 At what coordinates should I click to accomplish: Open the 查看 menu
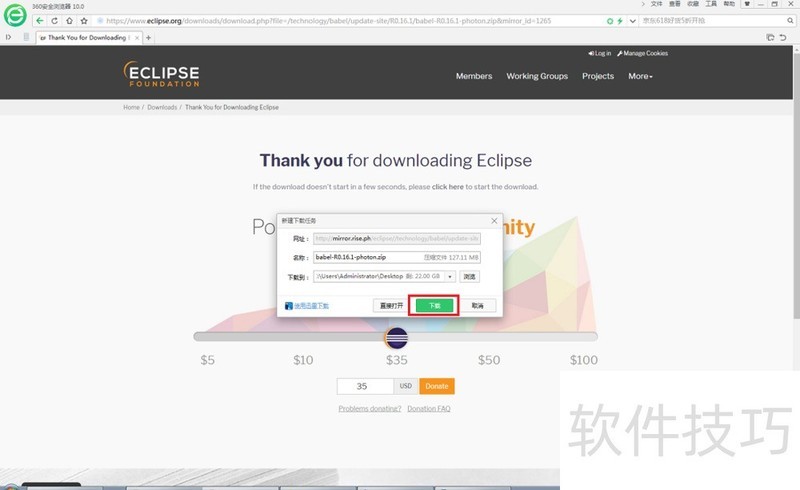[x=674, y=4]
